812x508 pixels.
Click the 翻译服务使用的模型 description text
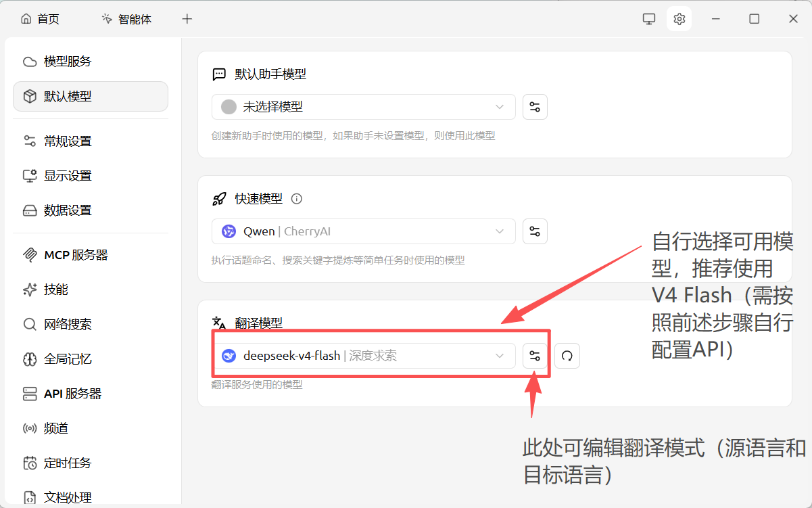click(x=257, y=385)
